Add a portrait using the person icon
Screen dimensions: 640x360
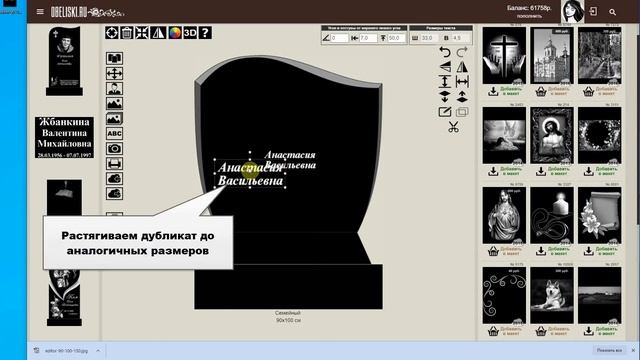(x=114, y=89)
